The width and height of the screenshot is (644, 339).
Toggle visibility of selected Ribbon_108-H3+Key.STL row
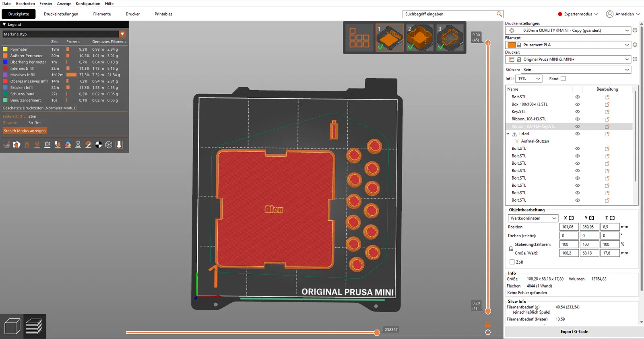pos(578,126)
